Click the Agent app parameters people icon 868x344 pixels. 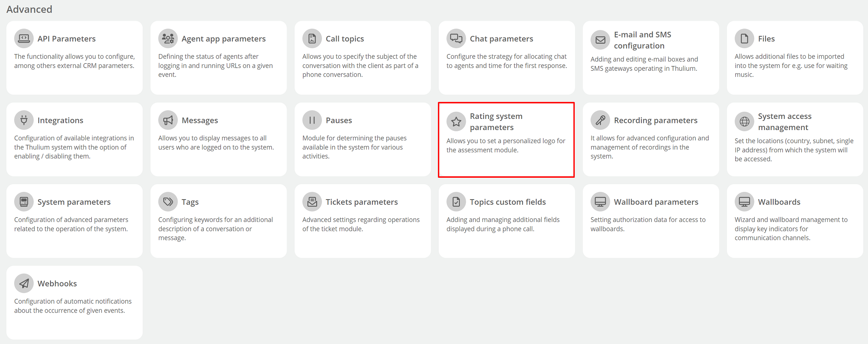coord(168,39)
